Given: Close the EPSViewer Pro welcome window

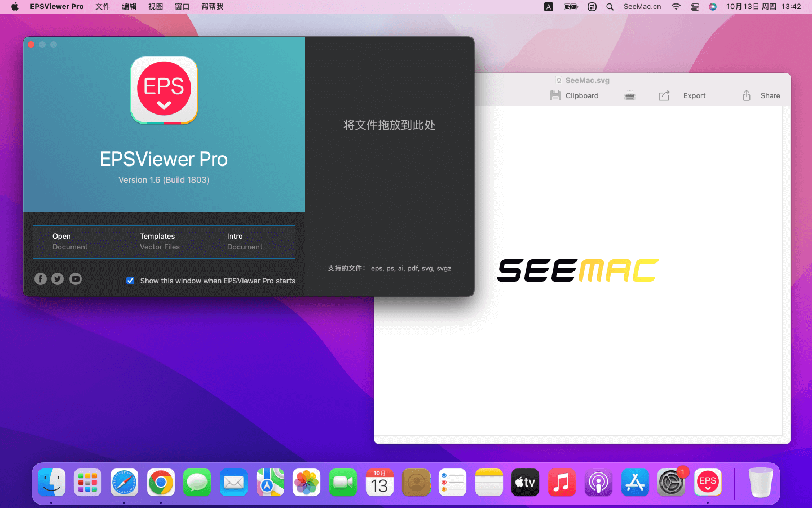Looking at the screenshot, I should click(x=32, y=45).
